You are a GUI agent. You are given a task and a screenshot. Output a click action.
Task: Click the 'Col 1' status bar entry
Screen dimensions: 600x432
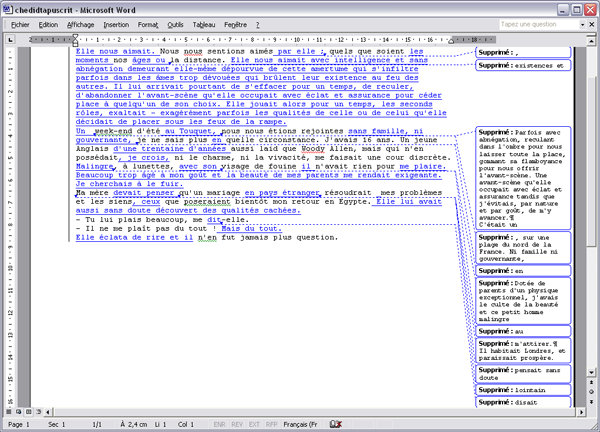[x=186, y=424]
